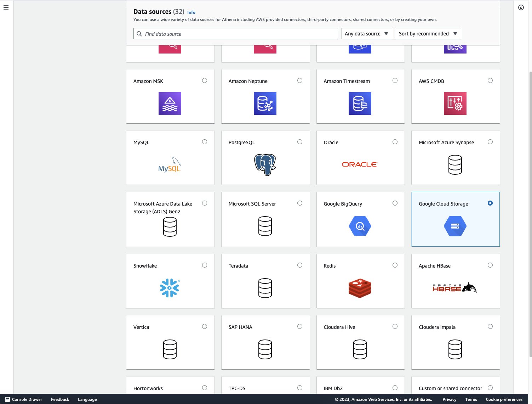This screenshot has height=404, width=532.
Task: Click the Microsoft SQL Server card title
Action: 252,204
